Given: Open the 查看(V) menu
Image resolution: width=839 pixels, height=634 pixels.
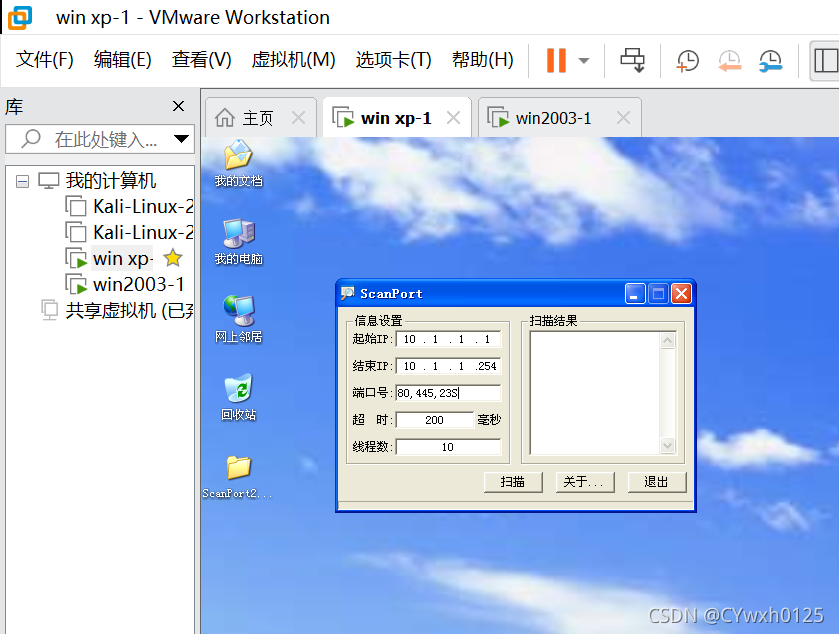Looking at the screenshot, I should (x=201, y=59).
